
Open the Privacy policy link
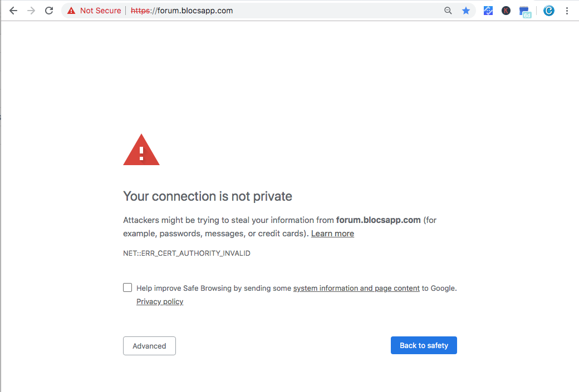click(x=160, y=302)
